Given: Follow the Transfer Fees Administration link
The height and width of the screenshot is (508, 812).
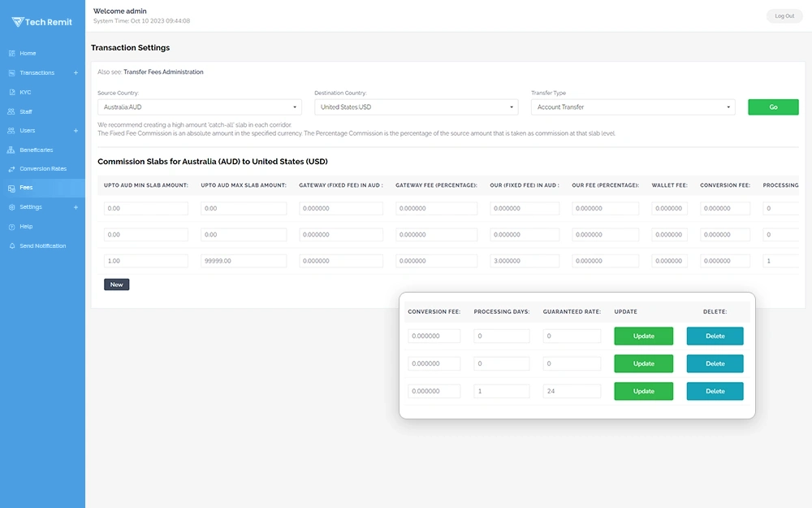Looking at the screenshot, I should pos(163,72).
